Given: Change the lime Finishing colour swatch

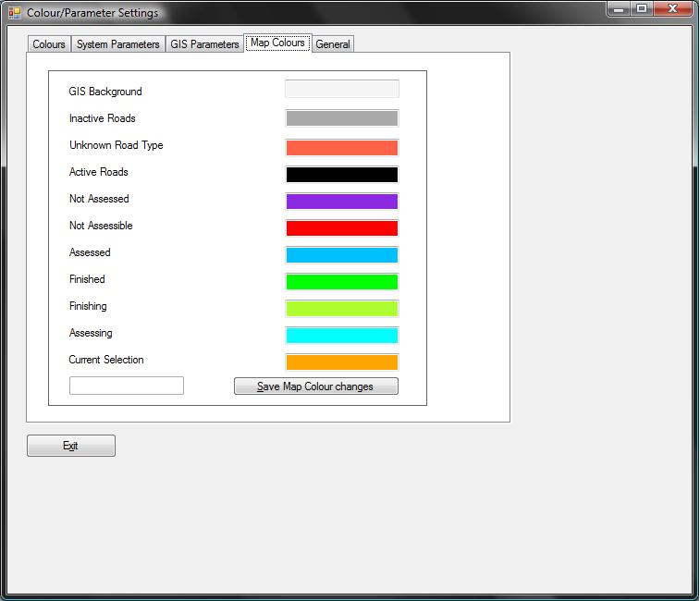Looking at the screenshot, I should click(x=341, y=308).
